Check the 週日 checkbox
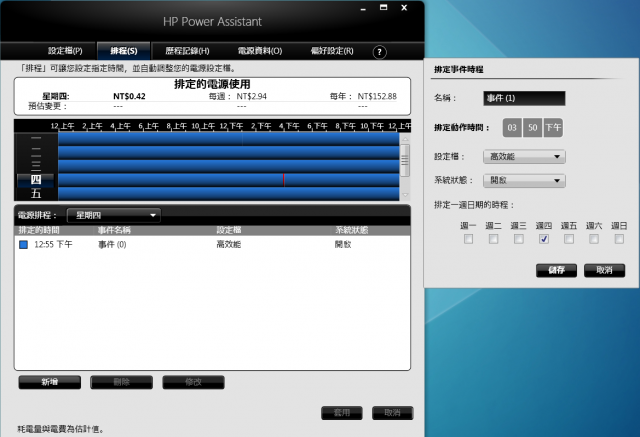Image resolution: width=640 pixels, height=437 pixels. tap(619, 239)
